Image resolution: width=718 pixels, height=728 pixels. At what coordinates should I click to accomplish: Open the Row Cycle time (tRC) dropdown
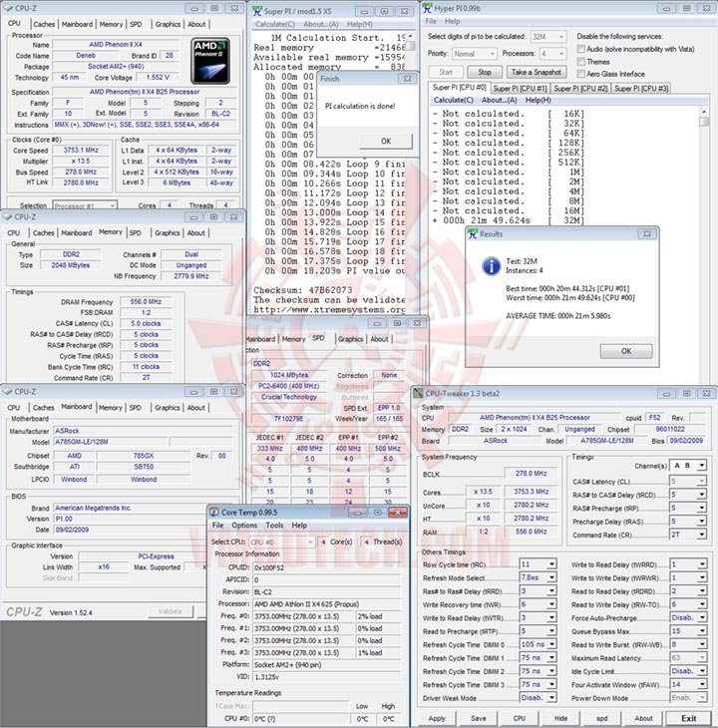[538, 564]
